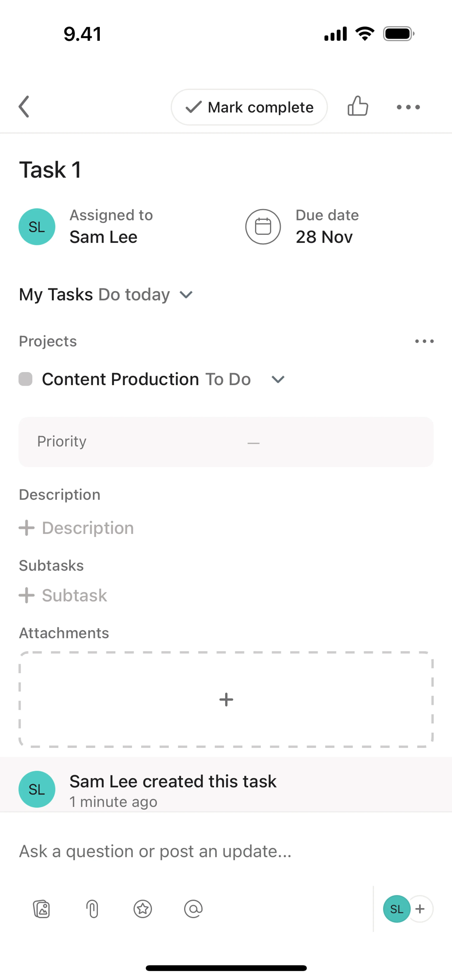Image resolution: width=452 pixels, height=980 pixels.
Task: Open the photo library icon
Action: pyautogui.click(x=41, y=909)
